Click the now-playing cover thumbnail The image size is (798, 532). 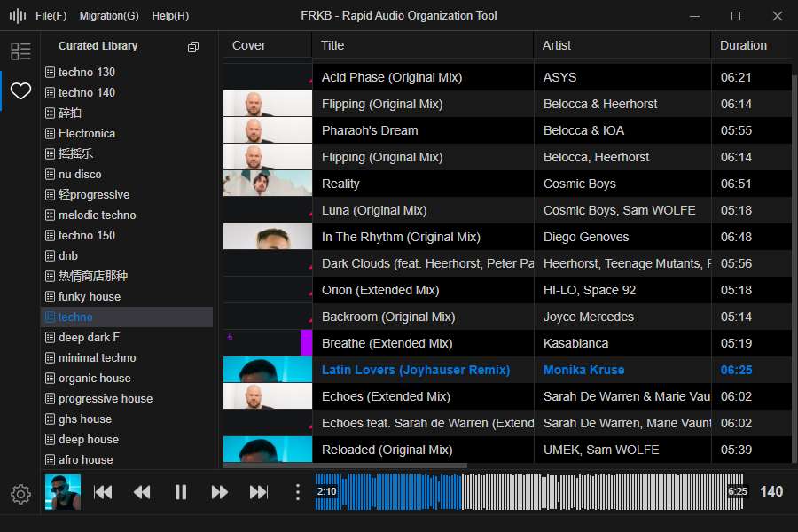63,492
